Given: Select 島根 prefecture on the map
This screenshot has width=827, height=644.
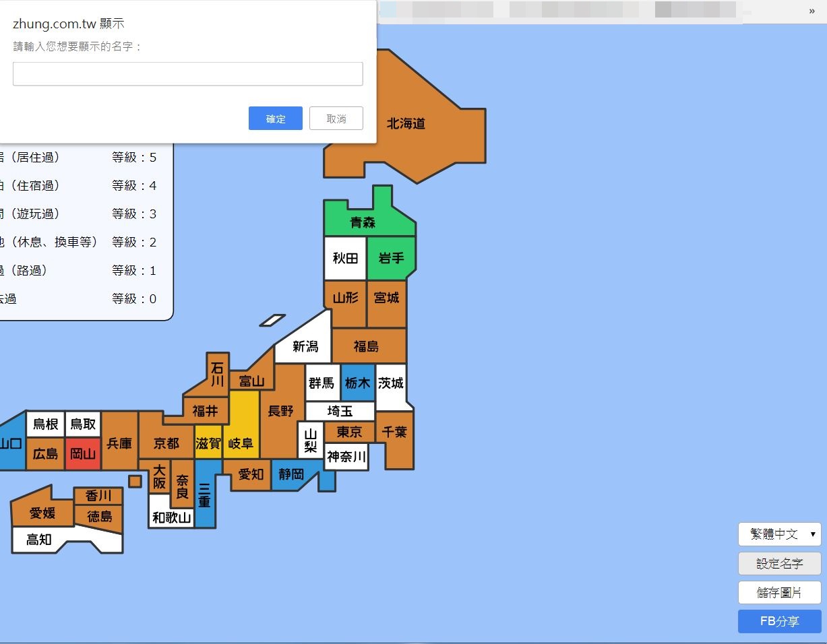Looking at the screenshot, I should (46, 424).
